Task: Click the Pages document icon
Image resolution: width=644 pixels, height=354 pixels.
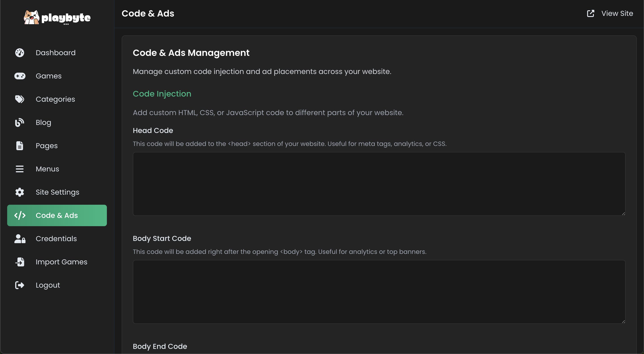Action: 19,146
